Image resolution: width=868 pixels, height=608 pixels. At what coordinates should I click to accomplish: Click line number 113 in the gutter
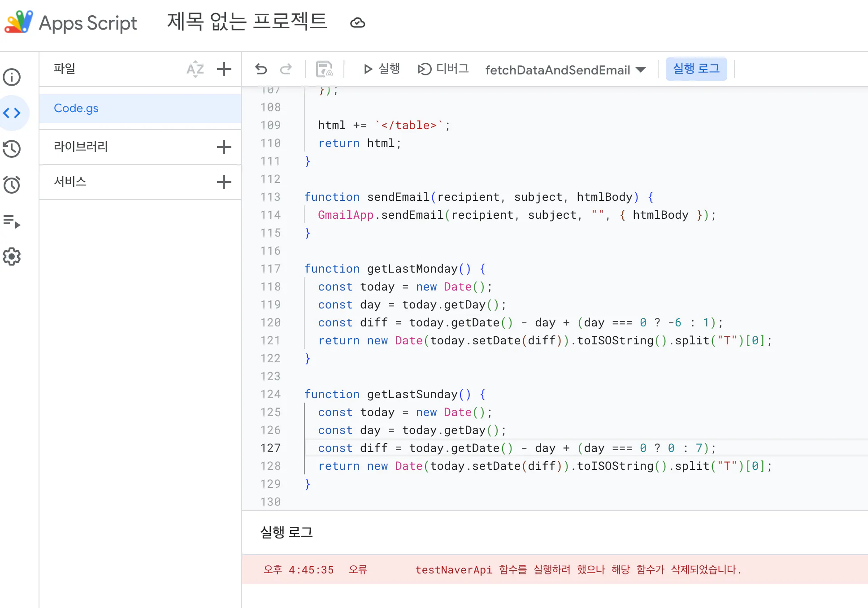click(270, 197)
